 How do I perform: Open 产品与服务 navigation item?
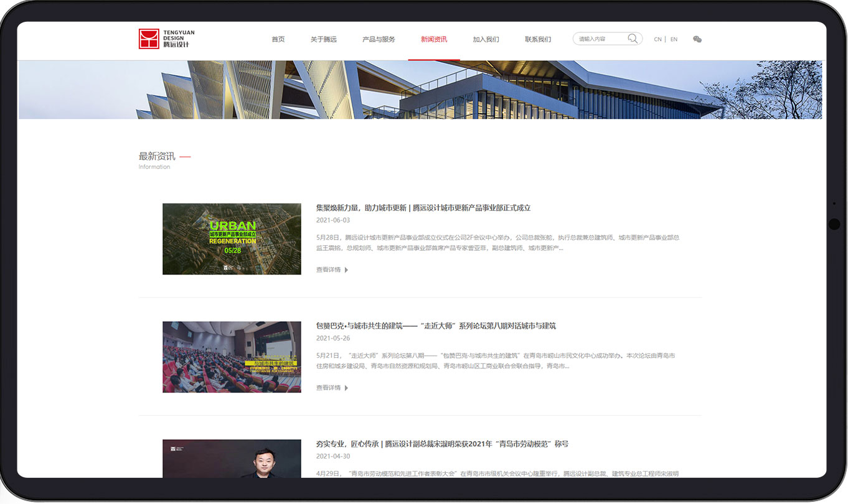[x=379, y=39]
